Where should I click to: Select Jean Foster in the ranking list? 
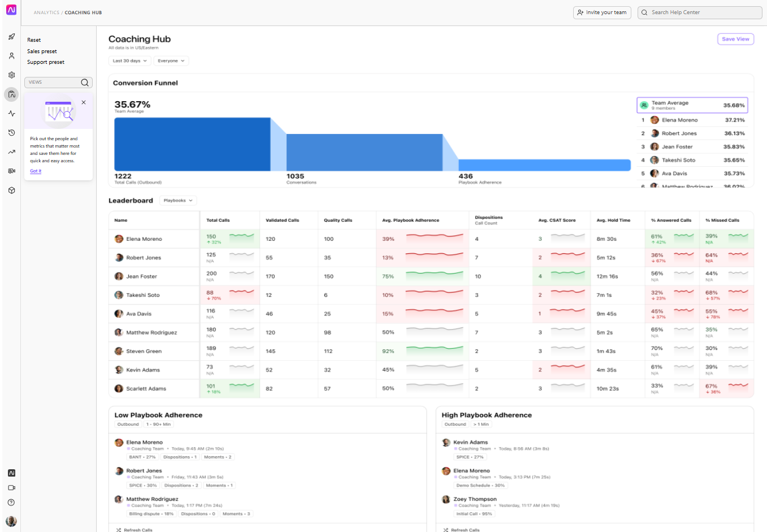[692, 147]
